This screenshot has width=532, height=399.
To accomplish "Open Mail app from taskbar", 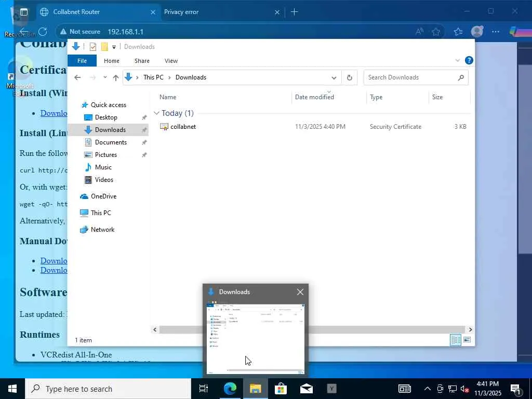I will pos(306,389).
